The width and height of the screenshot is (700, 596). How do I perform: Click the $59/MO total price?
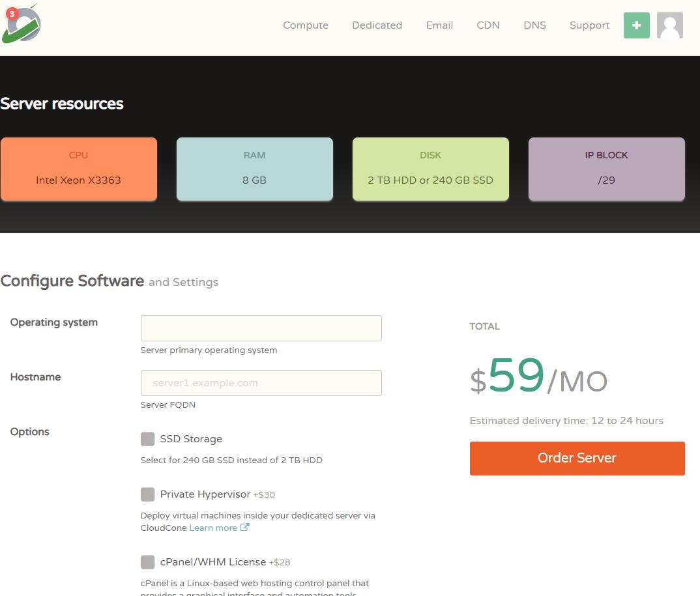pyautogui.click(x=538, y=376)
